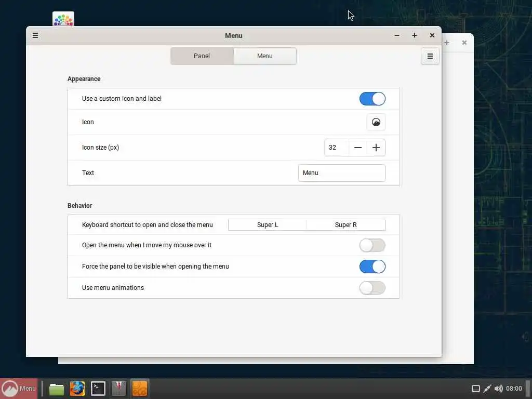Maximize the background window with plus button

[447, 43]
